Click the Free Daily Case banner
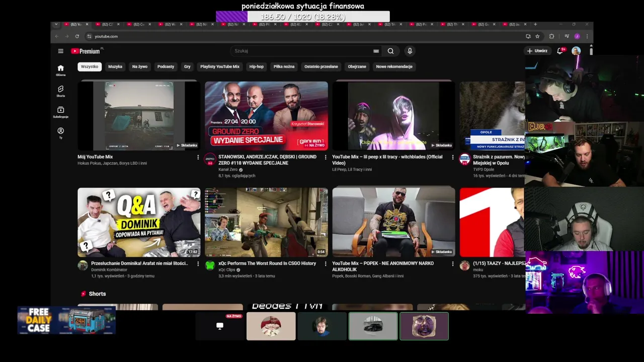 [x=66, y=321]
